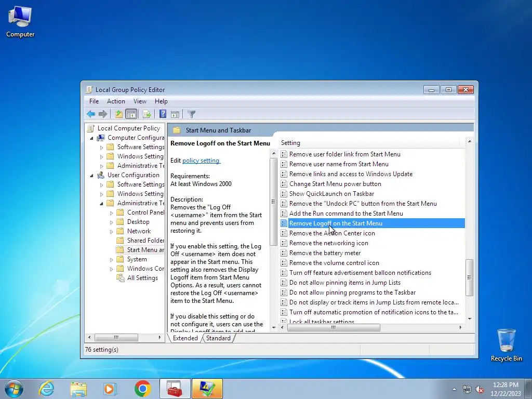Viewport: 532px width, 399px height.
Task: Click the Back arrow toolbar icon
Action: click(x=90, y=114)
